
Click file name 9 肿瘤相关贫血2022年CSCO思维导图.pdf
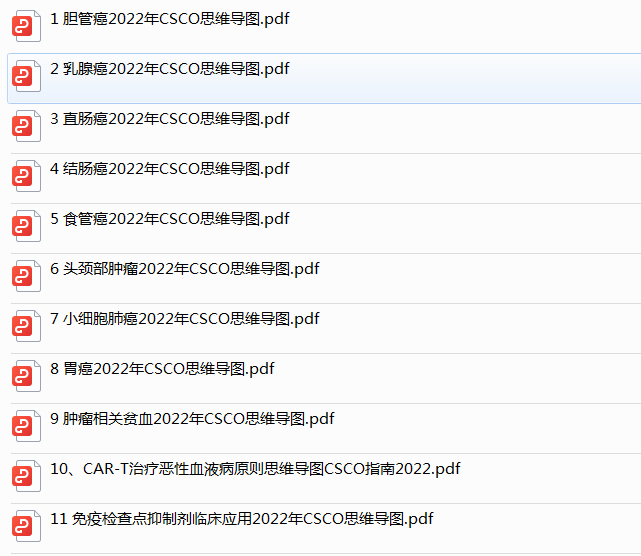pos(192,419)
